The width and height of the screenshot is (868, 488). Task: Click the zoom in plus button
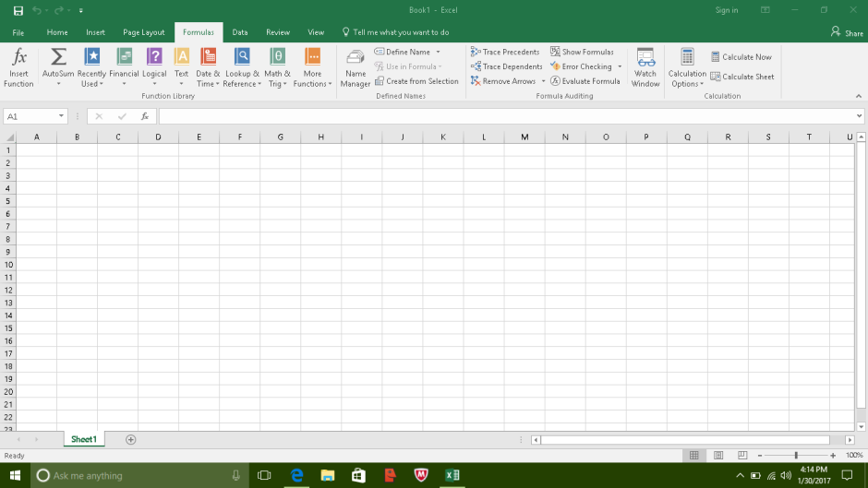tap(833, 456)
